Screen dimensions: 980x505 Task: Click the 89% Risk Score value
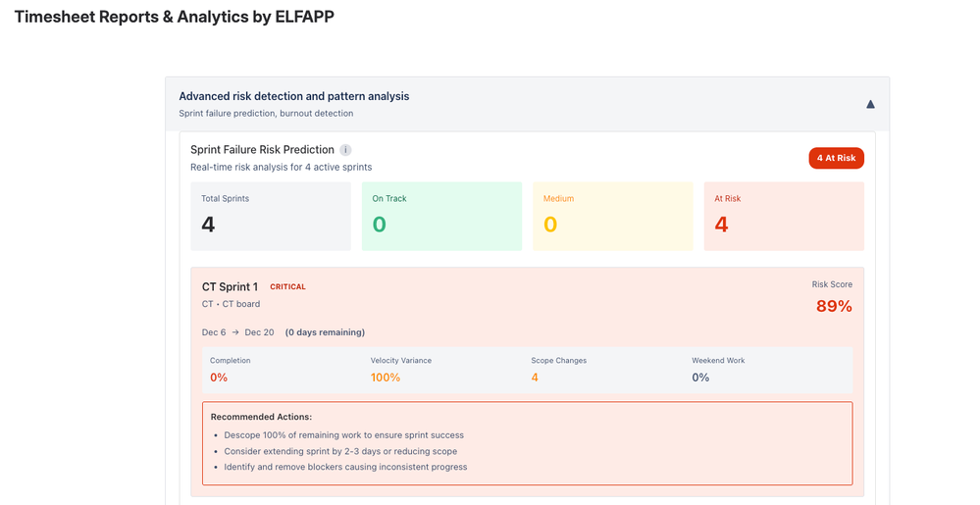[834, 306]
